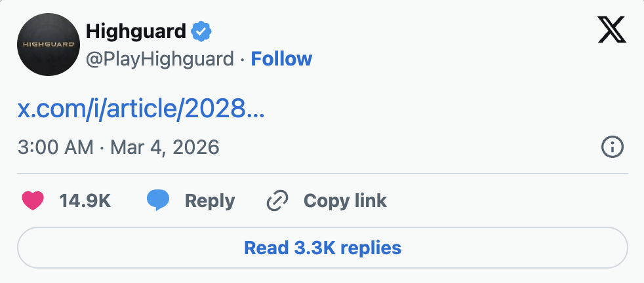Click the blue reply bubble icon
Screen dimensions: 644x283
click(157, 200)
